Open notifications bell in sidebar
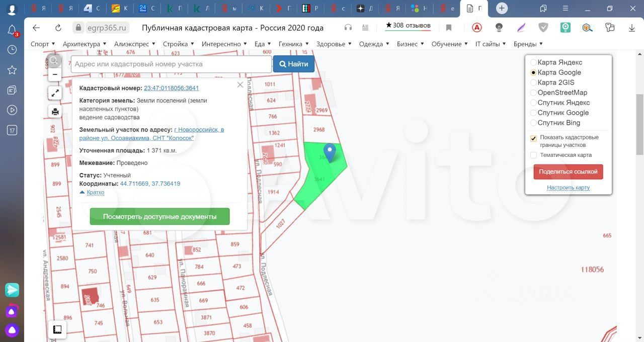 (x=12, y=30)
